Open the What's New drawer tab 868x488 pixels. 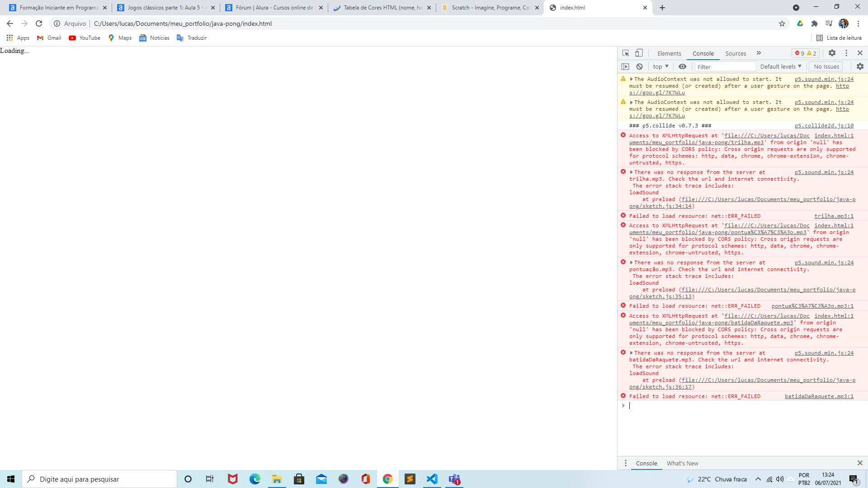(682, 463)
